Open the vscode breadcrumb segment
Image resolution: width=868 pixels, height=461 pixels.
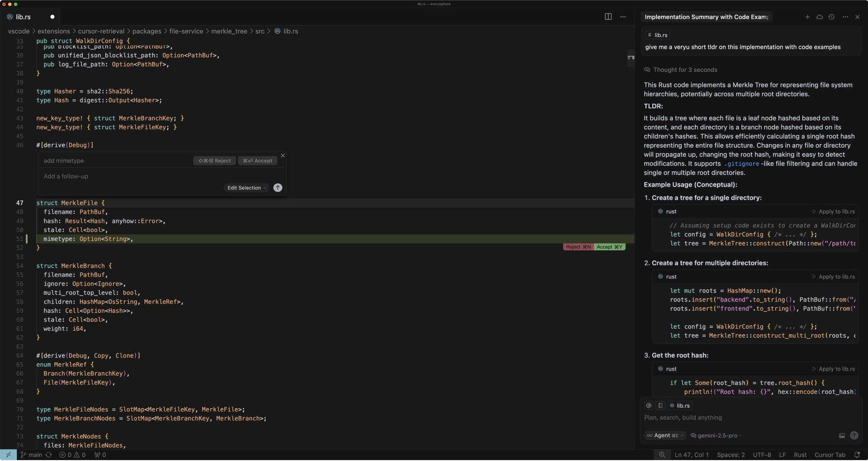(x=19, y=31)
